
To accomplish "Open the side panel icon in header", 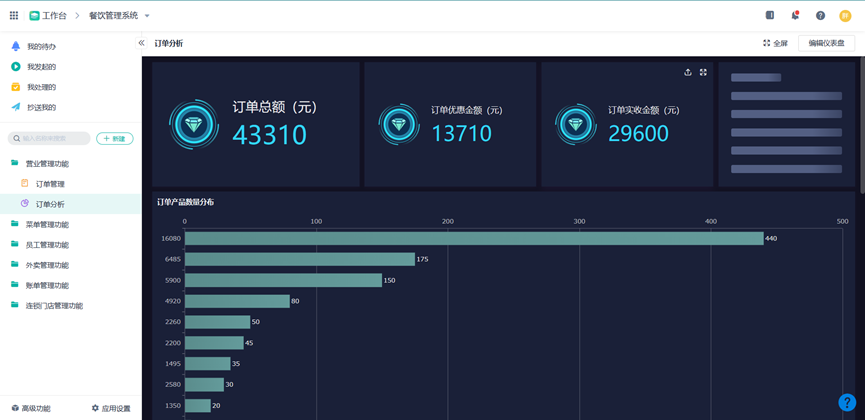I will pos(769,15).
